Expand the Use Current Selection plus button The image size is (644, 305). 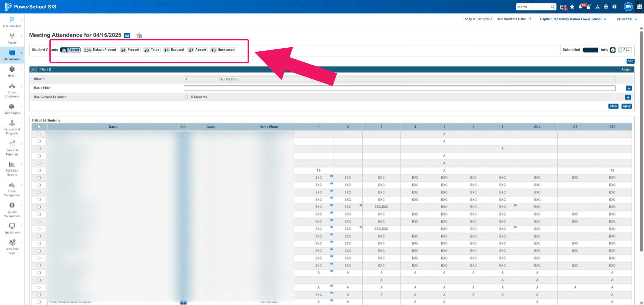click(628, 97)
